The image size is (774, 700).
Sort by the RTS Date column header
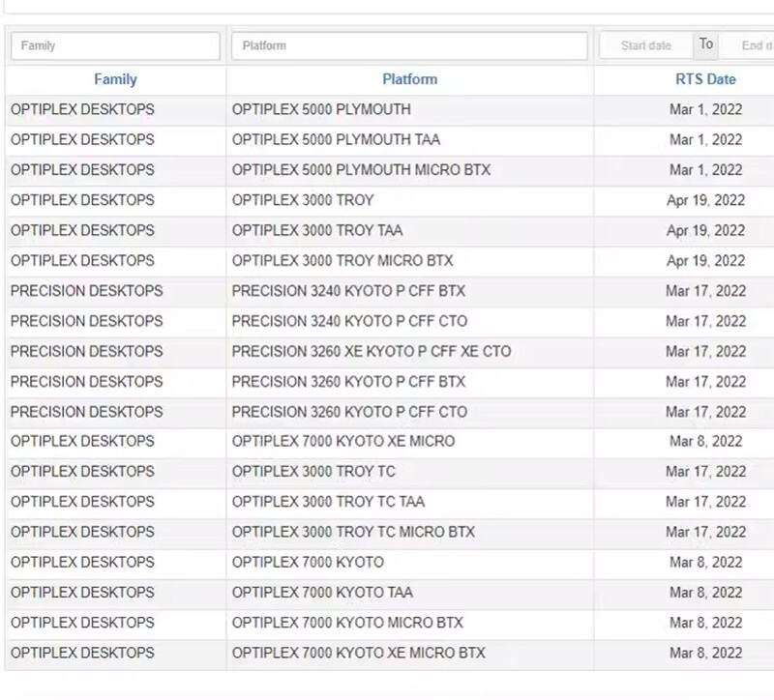(705, 79)
